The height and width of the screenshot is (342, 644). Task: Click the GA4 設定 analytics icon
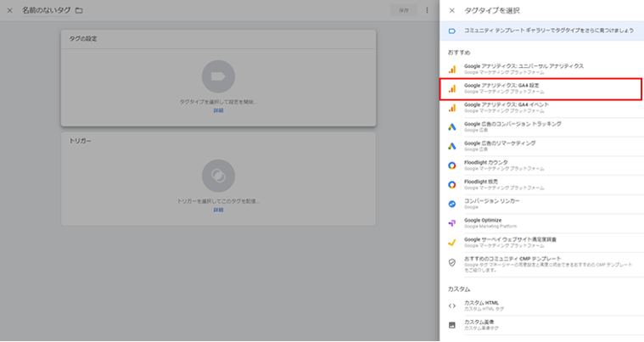tap(451, 88)
